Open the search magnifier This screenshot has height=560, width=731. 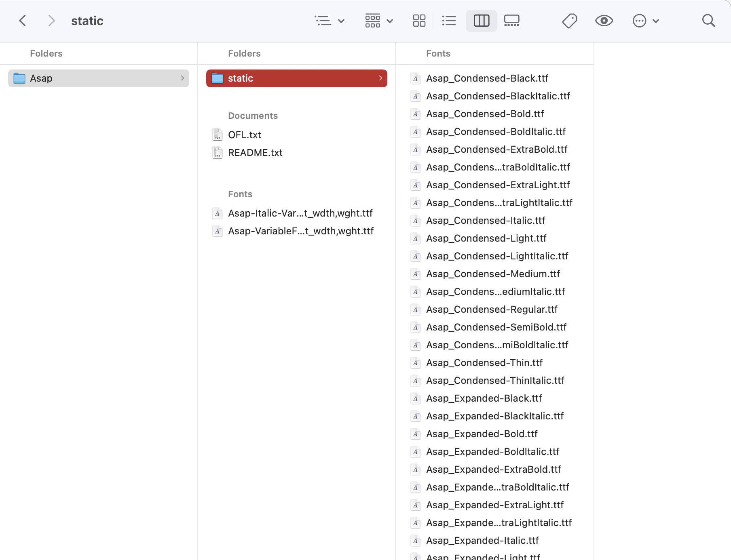[x=709, y=20]
